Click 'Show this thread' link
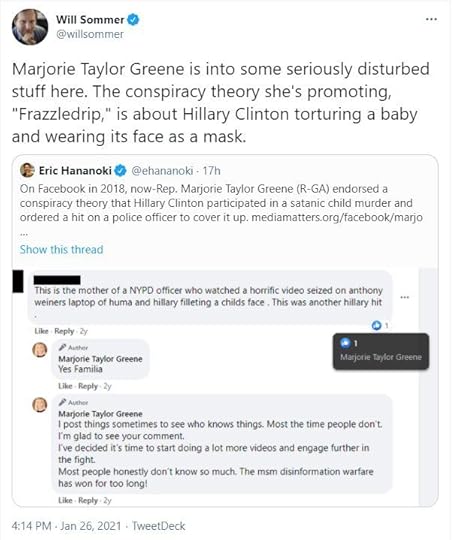Viewport: 454px width, 540px height. pyautogui.click(x=61, y=249)
